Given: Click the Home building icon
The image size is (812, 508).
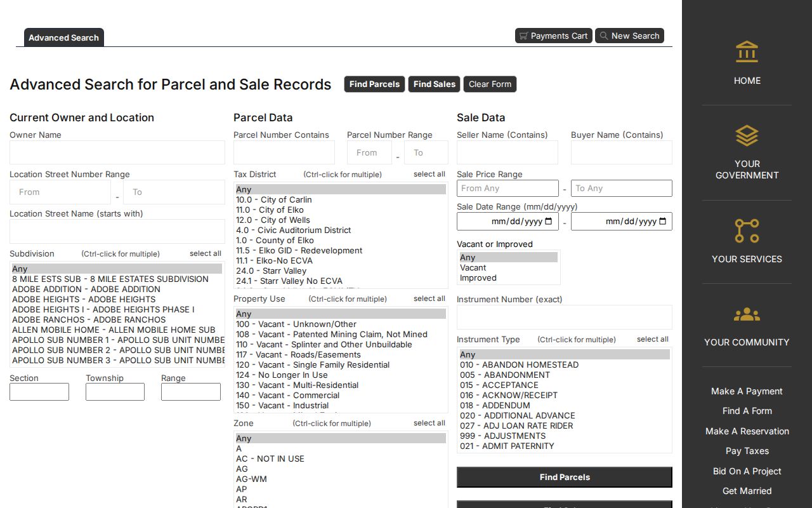Looking at the screenshot, I should click(x=747, y=52).
